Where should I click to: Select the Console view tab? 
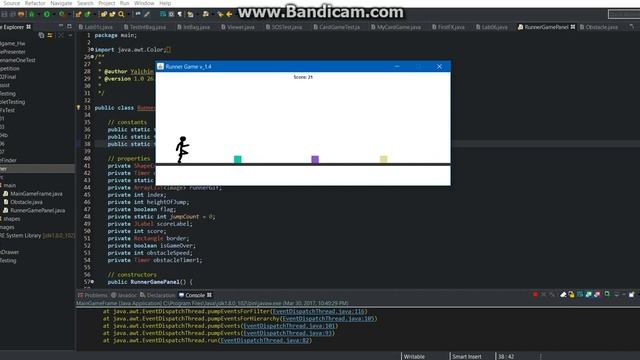195,295
